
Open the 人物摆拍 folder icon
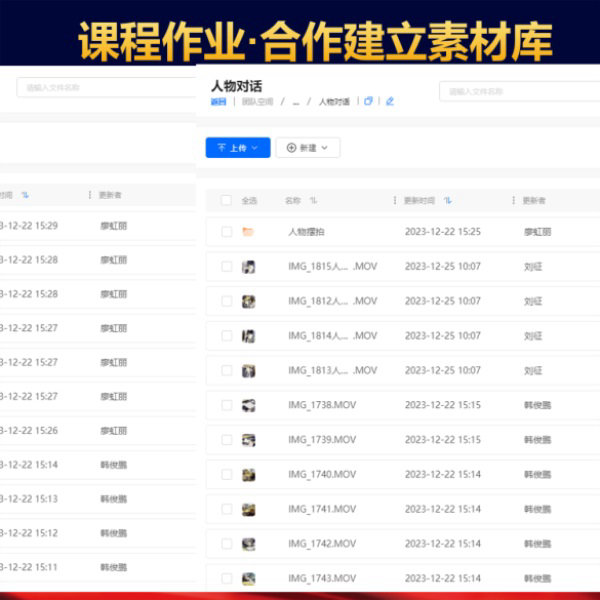point(248,232)
